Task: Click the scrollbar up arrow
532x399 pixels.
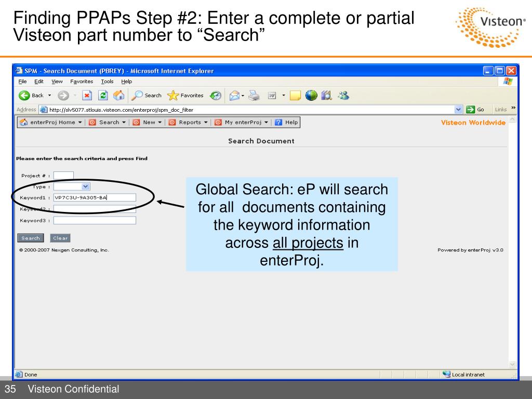Action: point(512,120)
